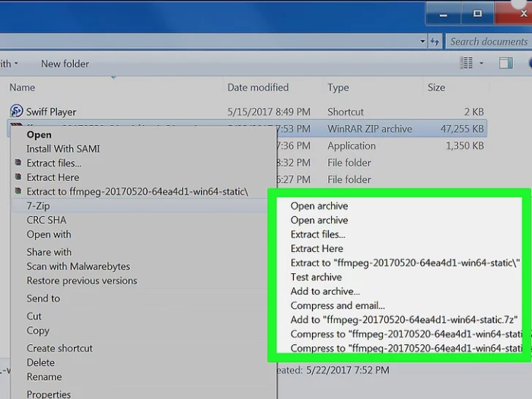Open Properties from context menu

click(x=49, y=394)
